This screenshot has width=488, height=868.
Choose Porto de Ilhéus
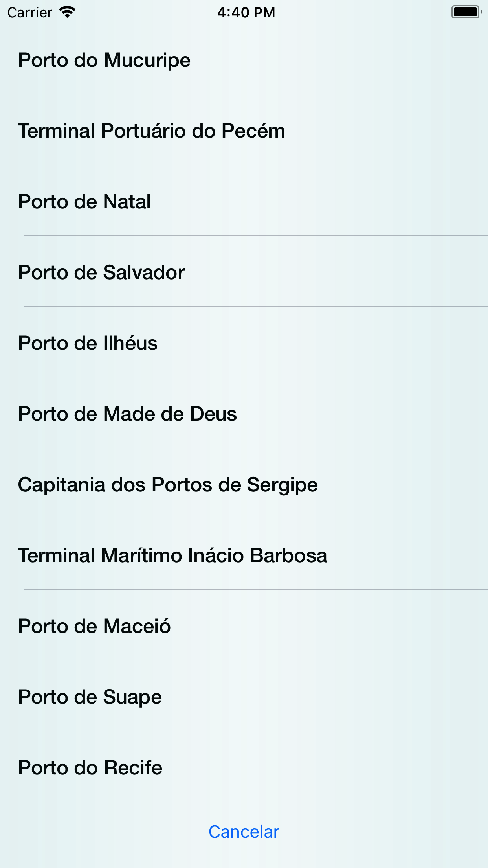(88, 343)
